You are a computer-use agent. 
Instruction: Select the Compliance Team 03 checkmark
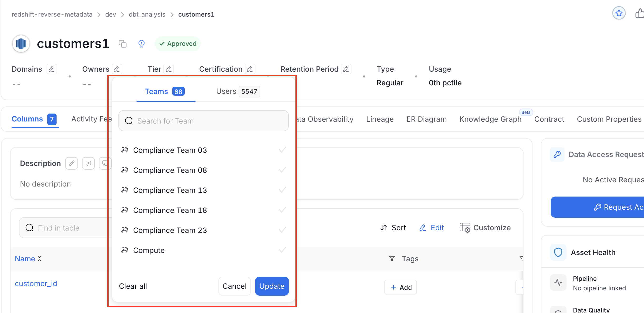[x=282, y=150]
